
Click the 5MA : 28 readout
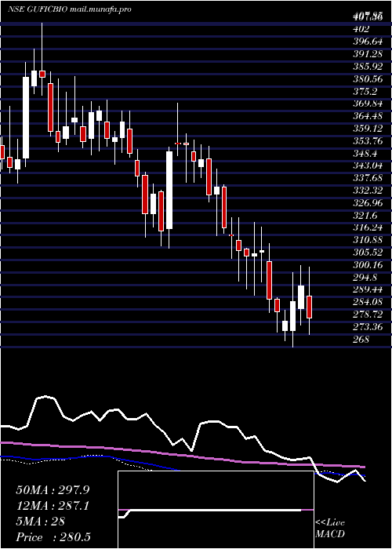[40, 521]
